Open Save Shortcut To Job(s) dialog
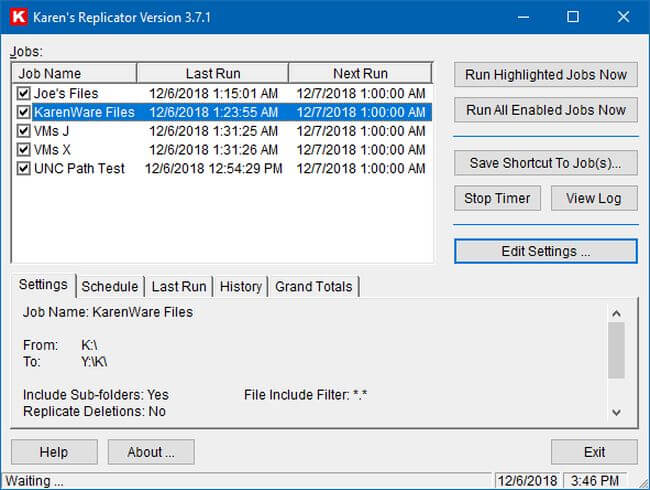This screenshot has height=490, width=650. click(x=546, y=163)
